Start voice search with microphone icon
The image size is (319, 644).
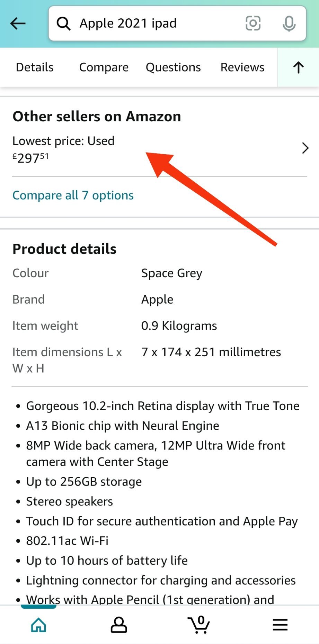(x=289, y=24)
